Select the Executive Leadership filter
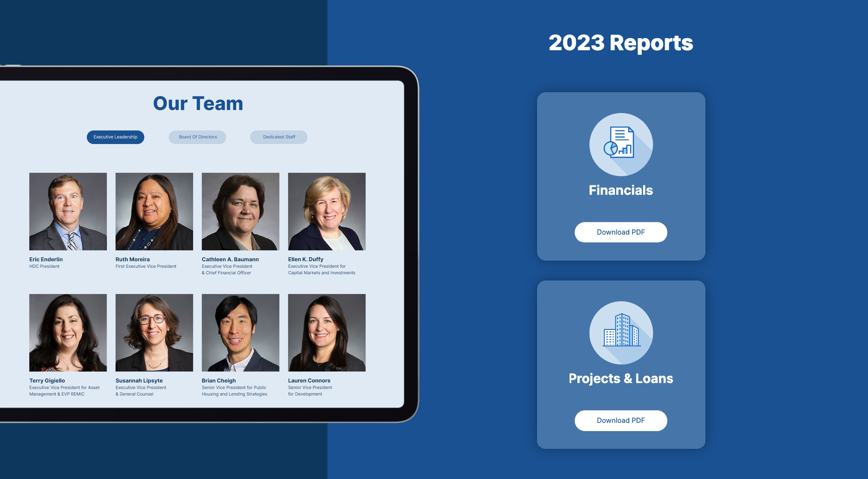 click(116, 137)
